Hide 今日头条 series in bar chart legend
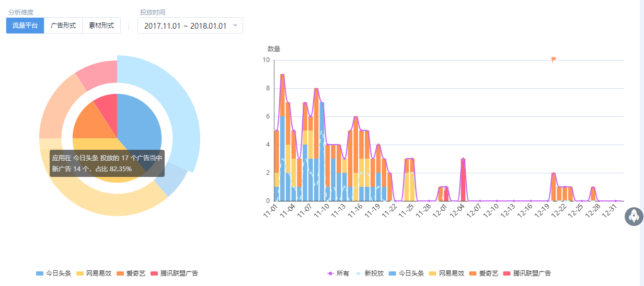 point(406,273)
